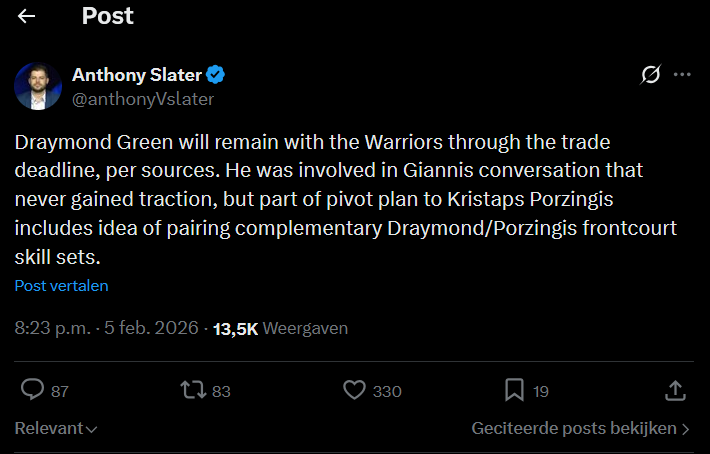
Task: Open Anthony Slater's profile picture
Action: tap(38, 86)
